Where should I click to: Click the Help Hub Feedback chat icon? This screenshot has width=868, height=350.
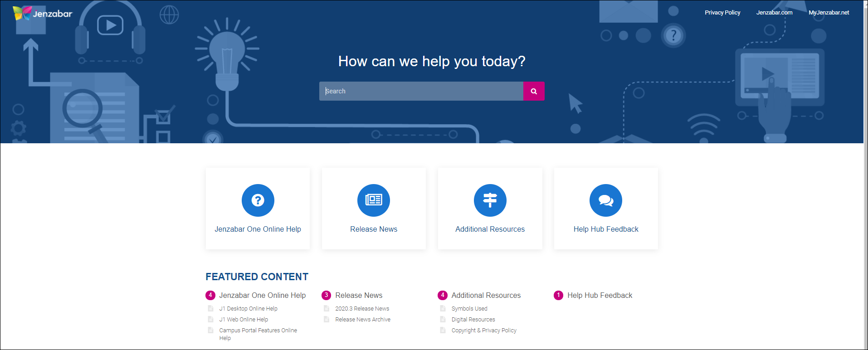[605, 200]
